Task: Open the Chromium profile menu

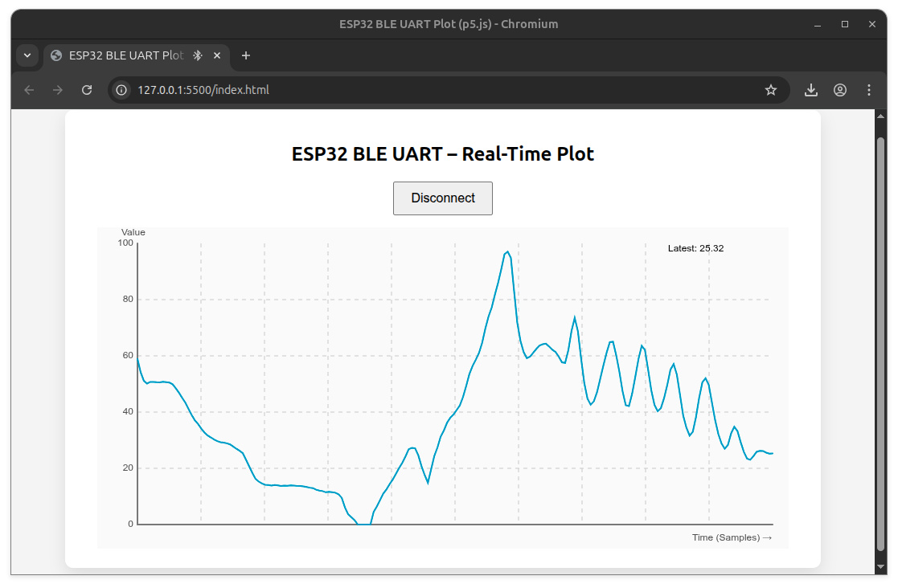Action: click(840, 90)
